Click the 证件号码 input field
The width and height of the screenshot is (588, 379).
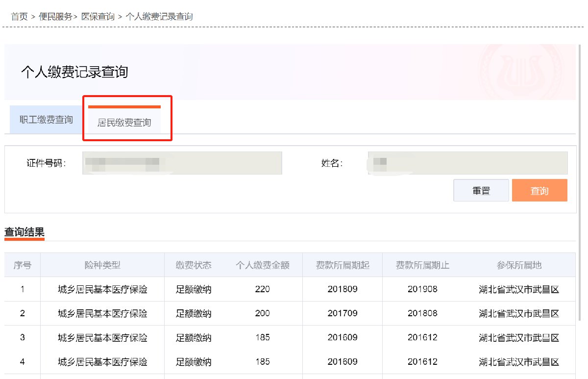point(182,163)
